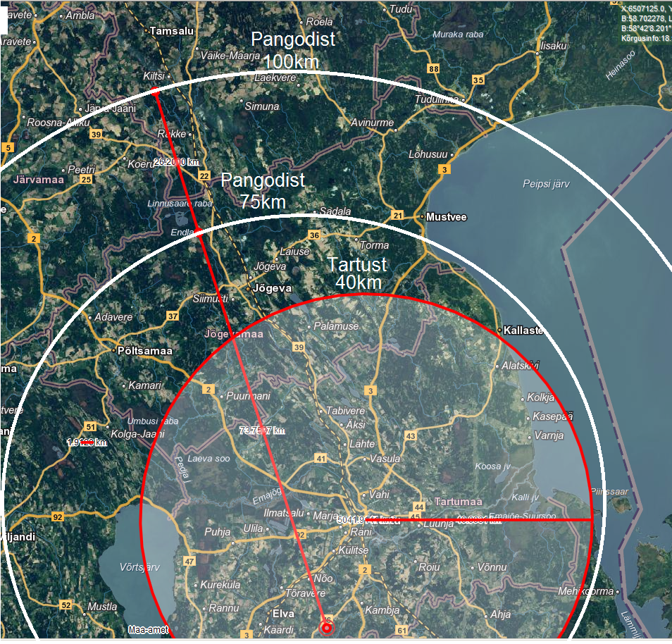Image resolution: width=672 pixels, height=644 pixels.
Task: Click the road 43 shield near Vasula
Action: point(411,437)
